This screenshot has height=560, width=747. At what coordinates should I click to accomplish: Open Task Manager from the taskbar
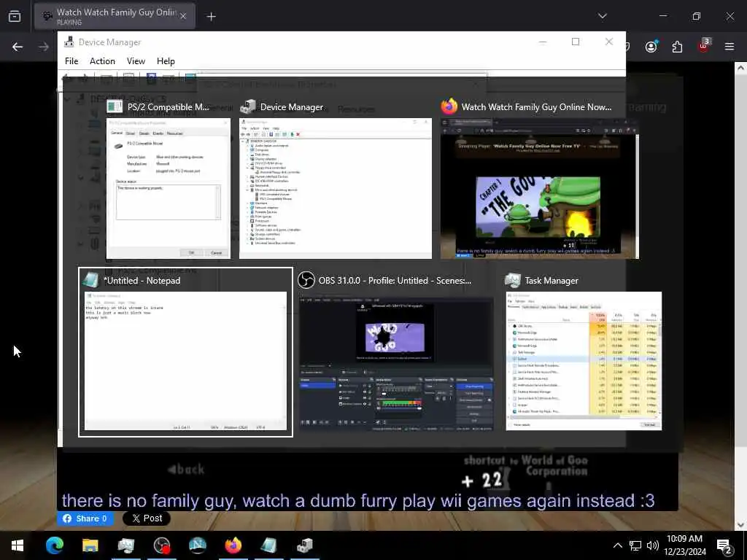(126, 545)
